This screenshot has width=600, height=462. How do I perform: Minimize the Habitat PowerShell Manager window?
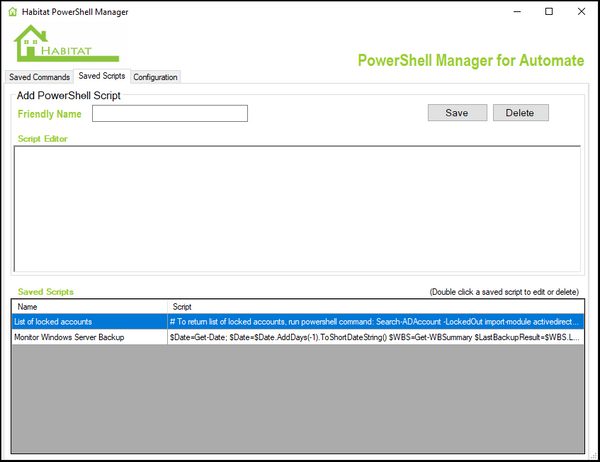(x=517, y=11)
